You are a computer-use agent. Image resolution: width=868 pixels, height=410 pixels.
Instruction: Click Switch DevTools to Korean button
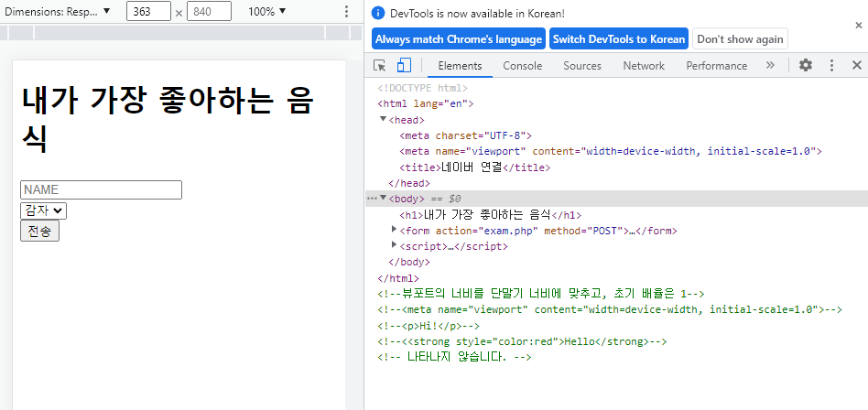(x=618, y=38)
